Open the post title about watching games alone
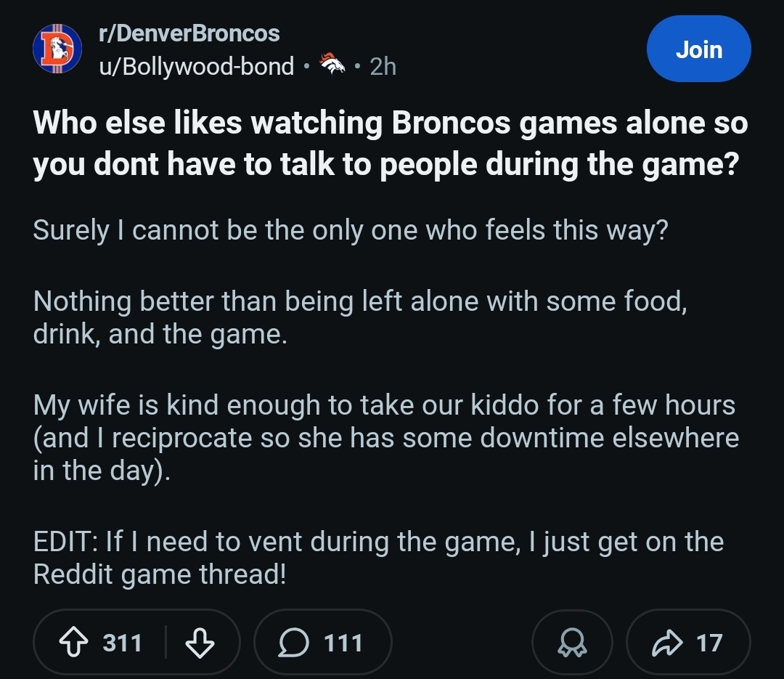This screenshot has width=784, height=679. point(389,143)
